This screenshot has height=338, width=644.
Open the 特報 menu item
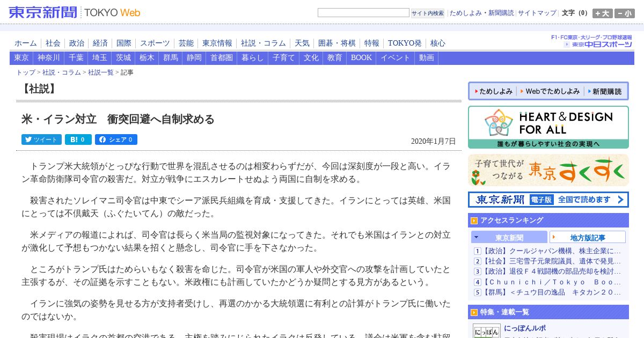372,43
